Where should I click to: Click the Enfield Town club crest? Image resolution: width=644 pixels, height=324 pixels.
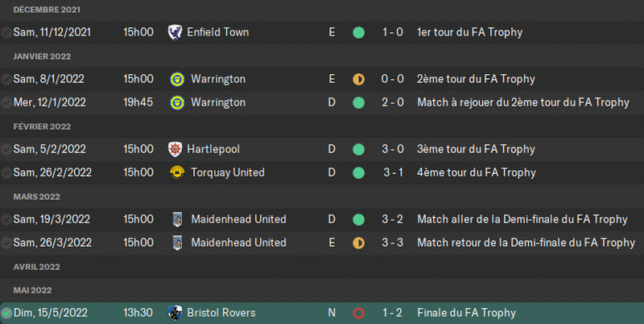[175, 32]
